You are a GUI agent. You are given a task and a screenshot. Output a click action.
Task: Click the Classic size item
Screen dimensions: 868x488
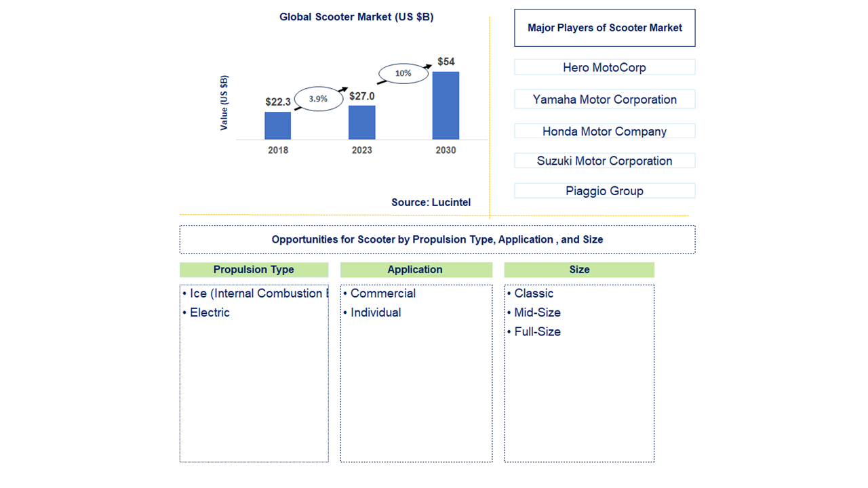click(530, 293)
